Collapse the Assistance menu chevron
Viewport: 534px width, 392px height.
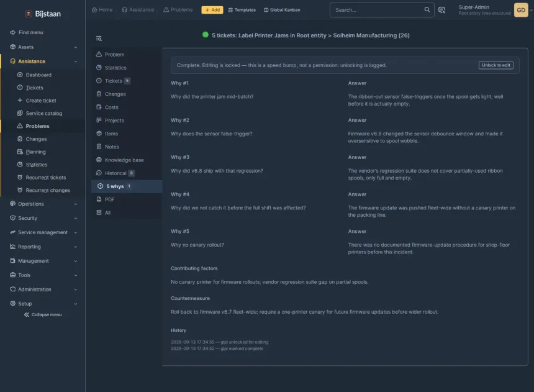(76, 62)
